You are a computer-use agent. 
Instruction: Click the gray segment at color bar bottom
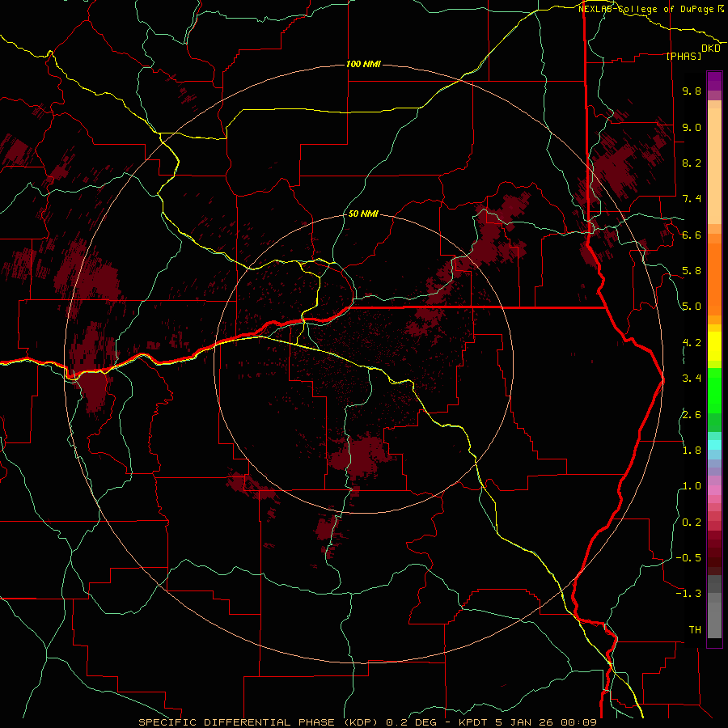tap(714, 620)
